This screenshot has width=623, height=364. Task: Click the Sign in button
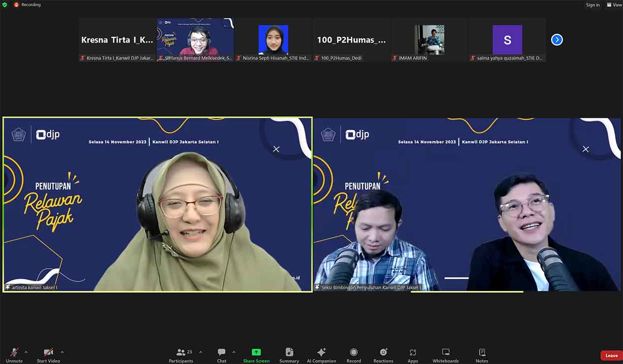592,5
